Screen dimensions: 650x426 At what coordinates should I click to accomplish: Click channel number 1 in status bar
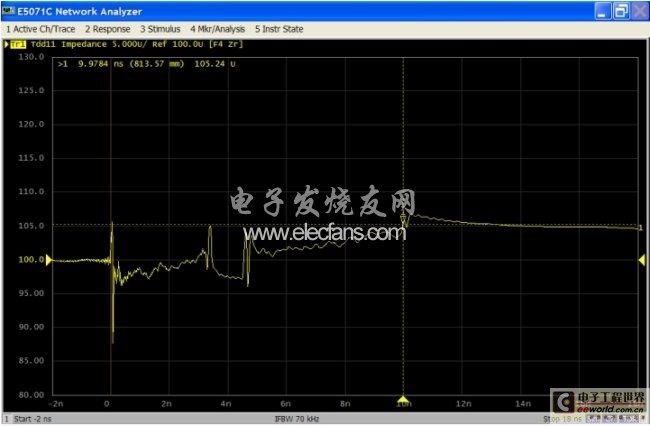point(7,418)
